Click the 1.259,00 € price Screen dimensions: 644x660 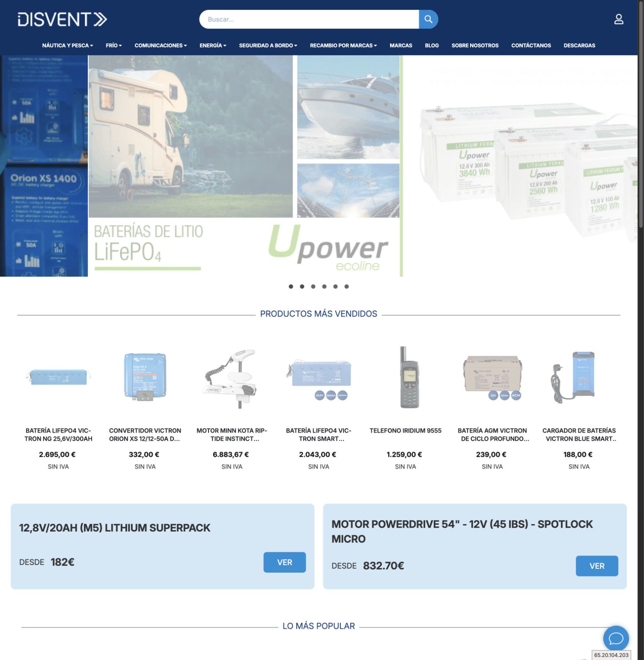coord(404,455)
